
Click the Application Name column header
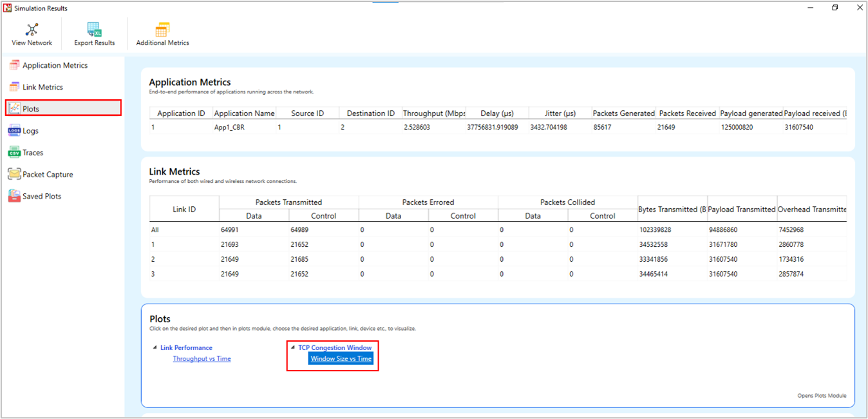tap(244, 113)
